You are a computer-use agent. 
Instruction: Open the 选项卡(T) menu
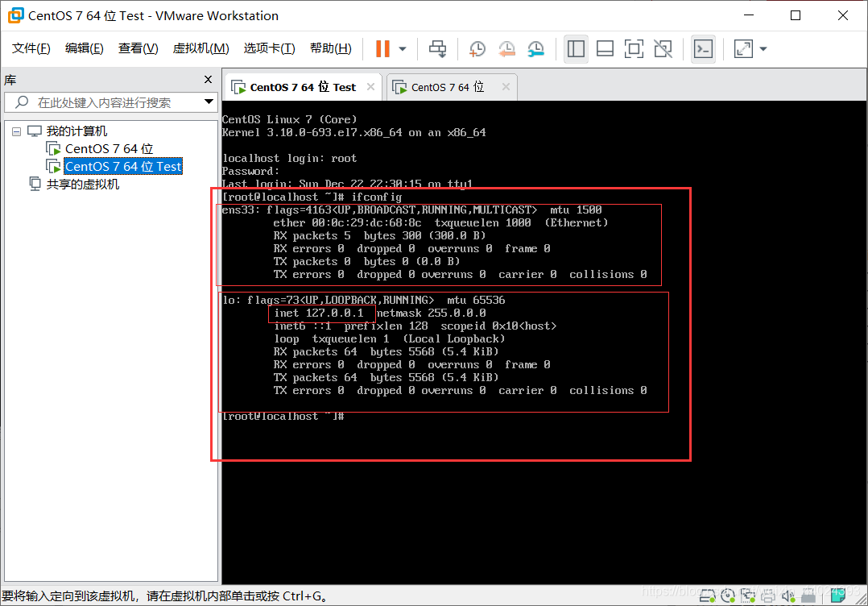point(269,48)
